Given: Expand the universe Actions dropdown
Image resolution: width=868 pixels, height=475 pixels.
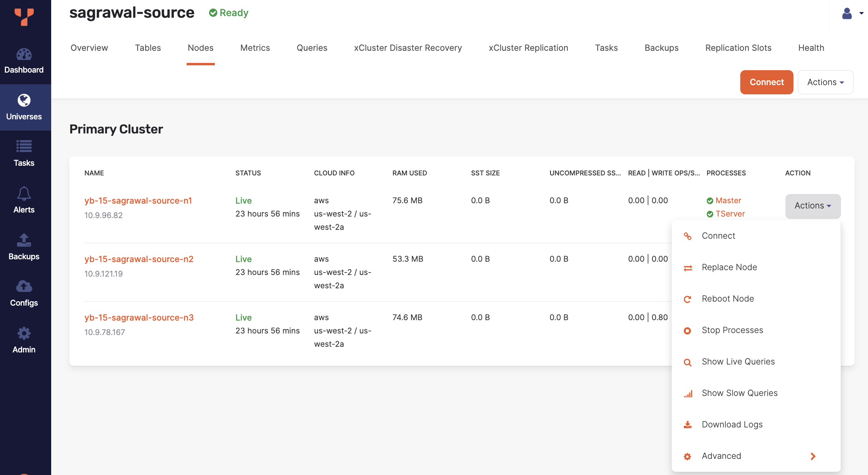Looking at the screenshot, I should 825,82.
